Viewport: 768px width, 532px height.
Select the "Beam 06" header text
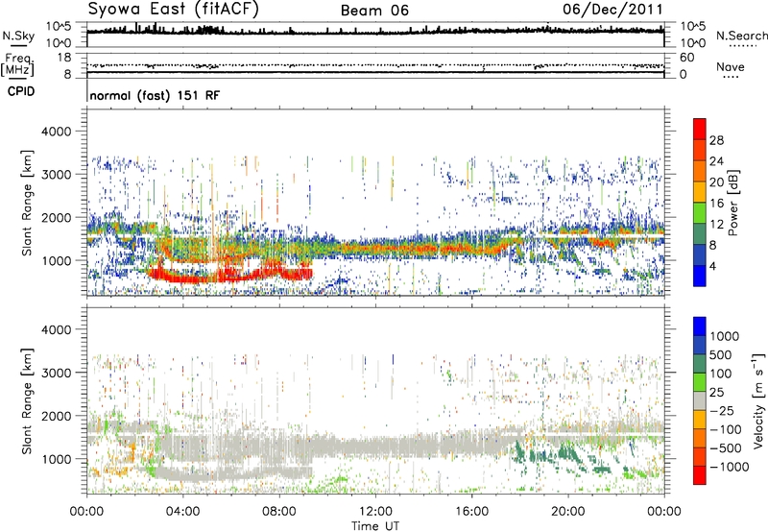coord(374,11)
